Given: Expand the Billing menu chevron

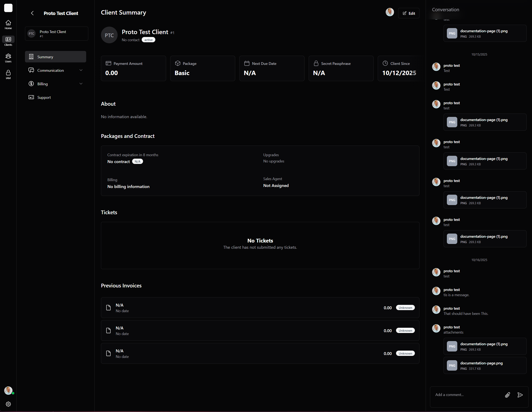Looking at the screenshot, I should (81, 84).
